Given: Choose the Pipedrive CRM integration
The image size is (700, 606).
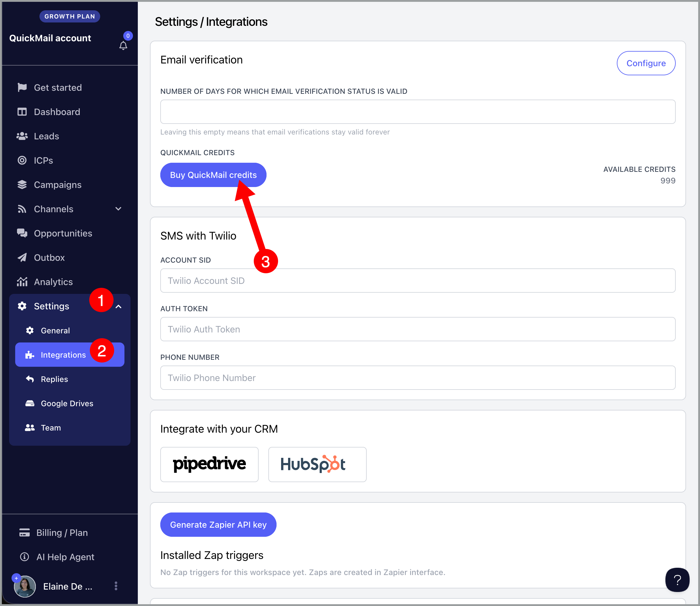Looking at the screenshot, I should (x=209, y=464).
